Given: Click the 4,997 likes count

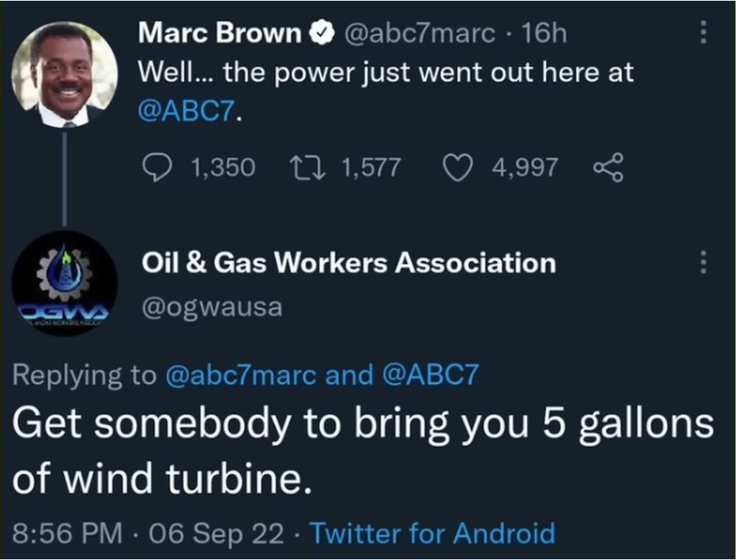Looking at the screenshot, I should (524, 167).
